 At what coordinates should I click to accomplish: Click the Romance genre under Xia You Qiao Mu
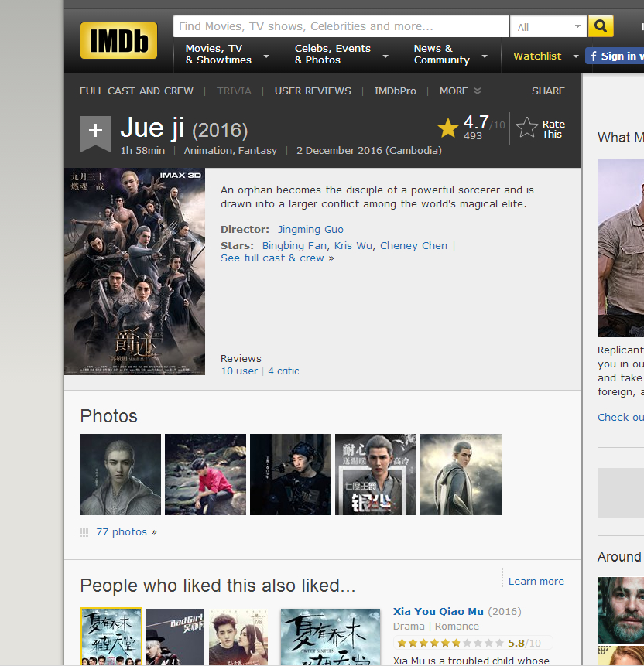(457, 627)
